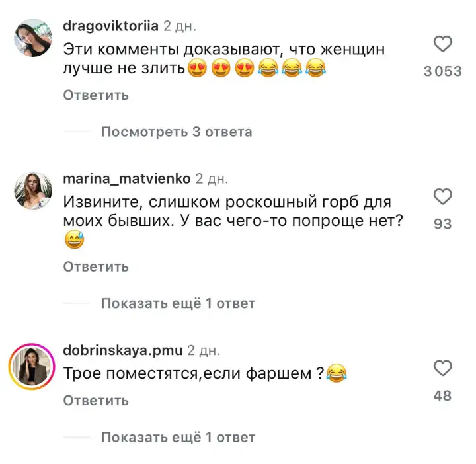Select comment text about "роскошный горб"
Image resolution: width=476 pixels, height=464 pixels.
tap(233, 221)
